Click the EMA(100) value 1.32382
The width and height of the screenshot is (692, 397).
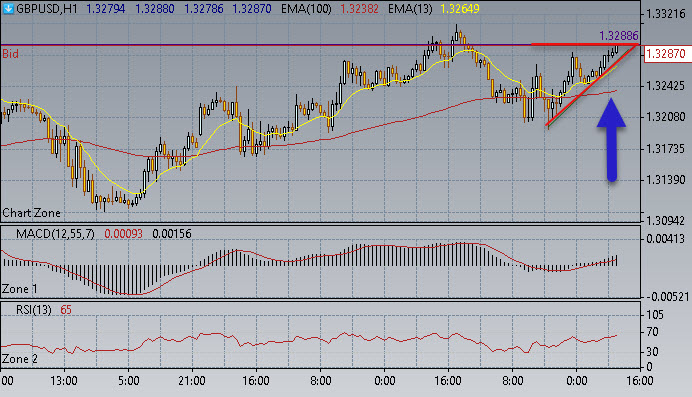coord(359,9)
